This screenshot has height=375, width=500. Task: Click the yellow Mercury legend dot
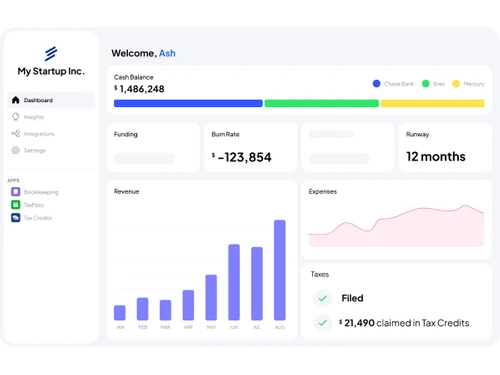coord(456,84)
